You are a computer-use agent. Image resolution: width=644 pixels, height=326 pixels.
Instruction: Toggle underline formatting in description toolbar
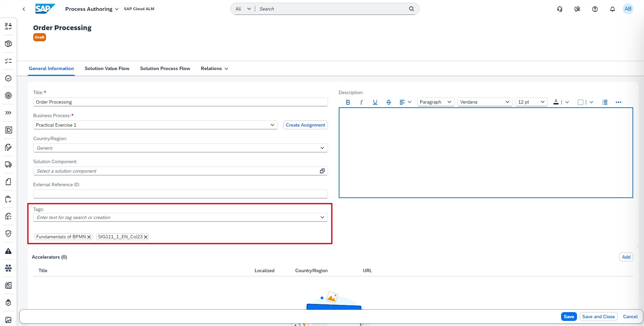(375, 102)
